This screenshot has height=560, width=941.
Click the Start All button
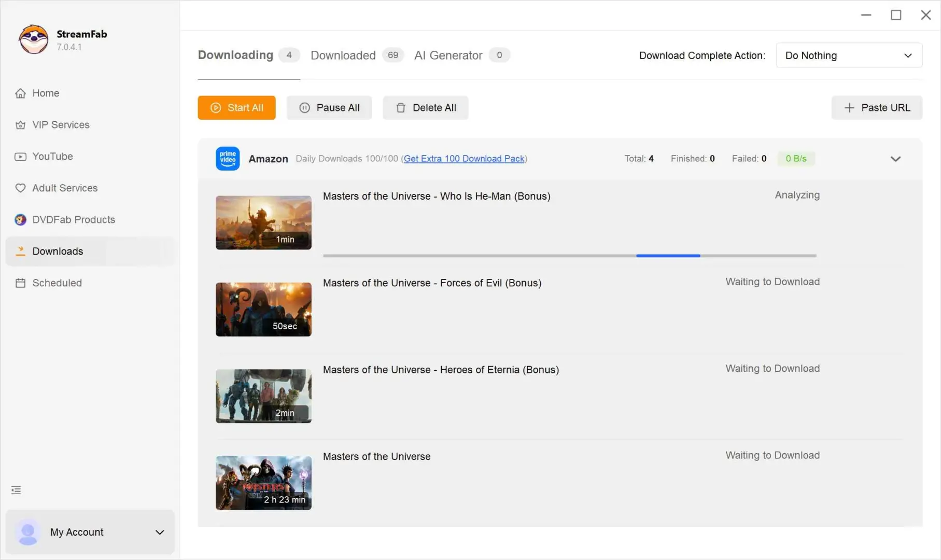[236, 108]
